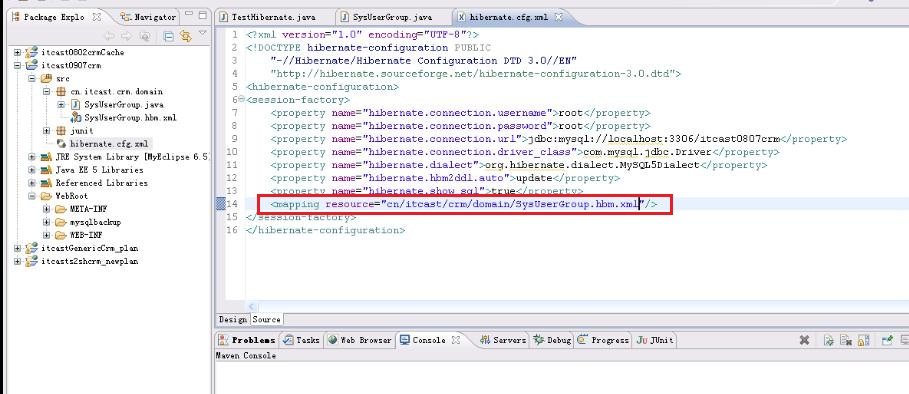Viewport: 909px width, 394px height.
Task: Click the mapping resource line in editor
Action: (464, 204)
